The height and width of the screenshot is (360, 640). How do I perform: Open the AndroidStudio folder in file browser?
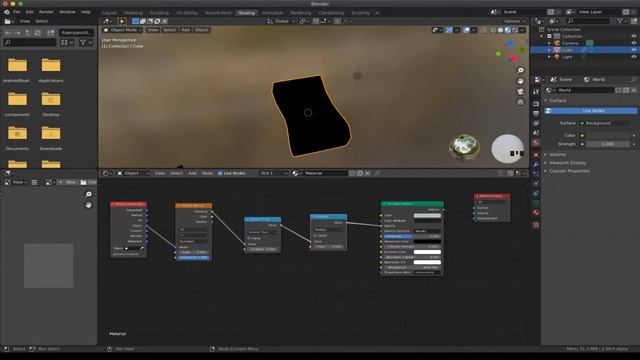tap(17, 65)
